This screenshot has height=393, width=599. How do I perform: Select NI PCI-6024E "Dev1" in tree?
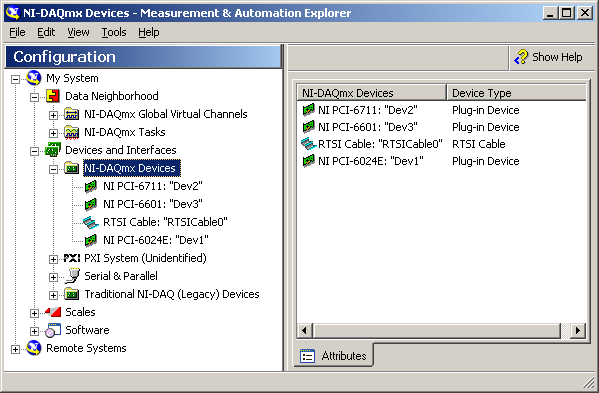155,240
